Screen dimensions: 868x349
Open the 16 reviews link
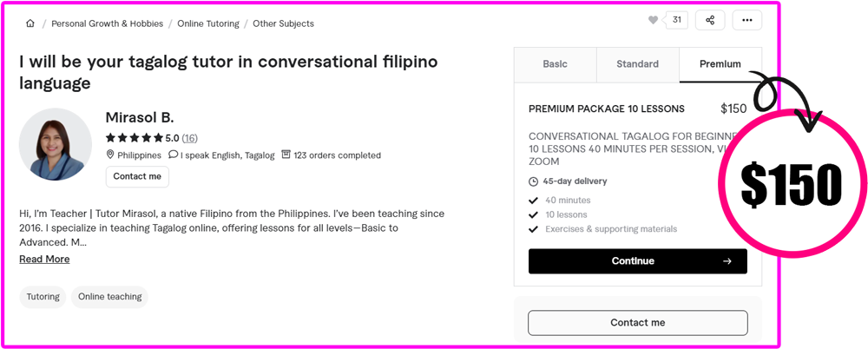pos(190,138)
